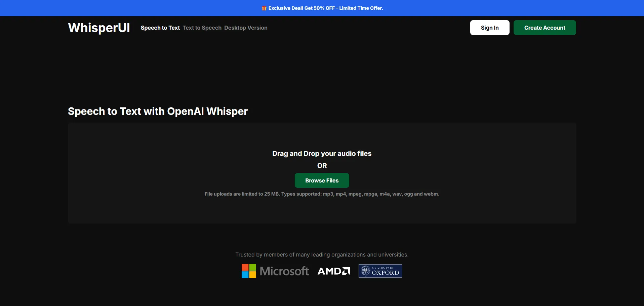Switch to the Text to Speech page
The width and height of the screenshot is (644, 306).
(202, 28)
